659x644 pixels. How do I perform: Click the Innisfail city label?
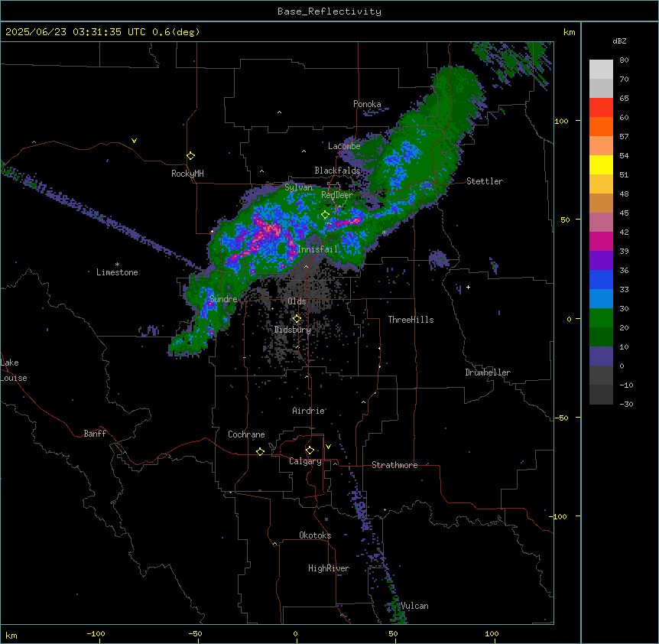point(318,249)
